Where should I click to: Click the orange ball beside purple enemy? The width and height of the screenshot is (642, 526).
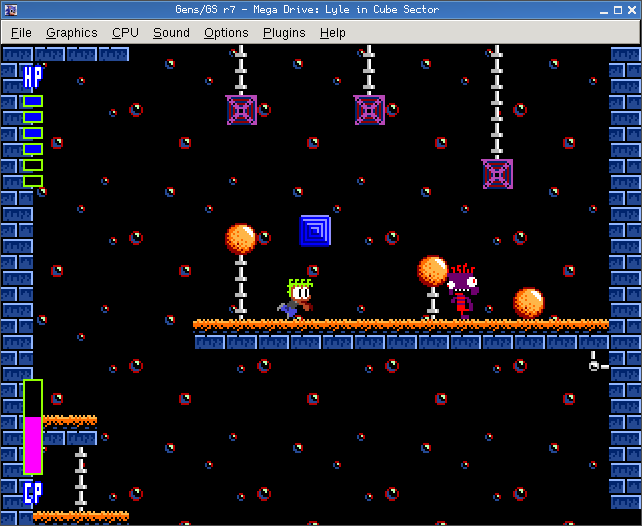coord(432,271)
